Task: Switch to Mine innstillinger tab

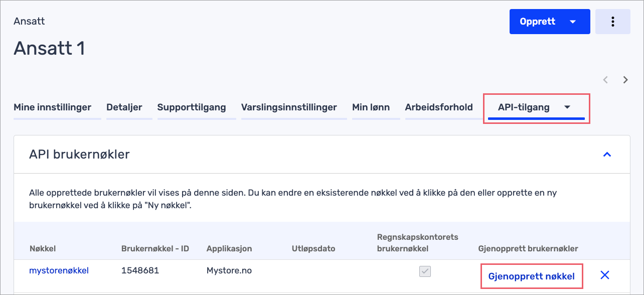Action: pyautogui.click(x=52, y=107)
